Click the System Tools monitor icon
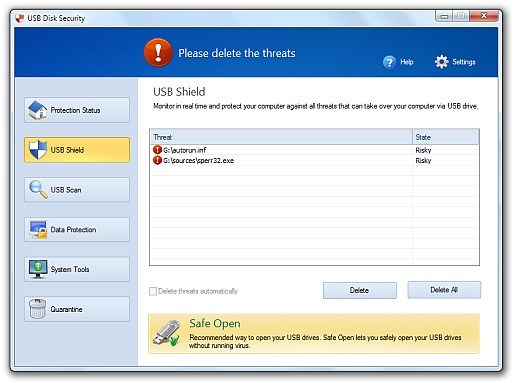515x383 pixels. (x=38, y=269)
